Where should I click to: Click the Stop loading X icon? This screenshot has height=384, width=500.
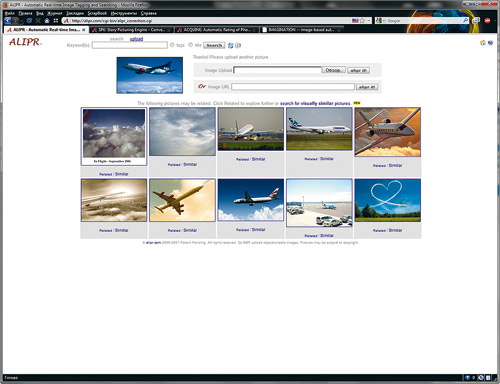38,21
